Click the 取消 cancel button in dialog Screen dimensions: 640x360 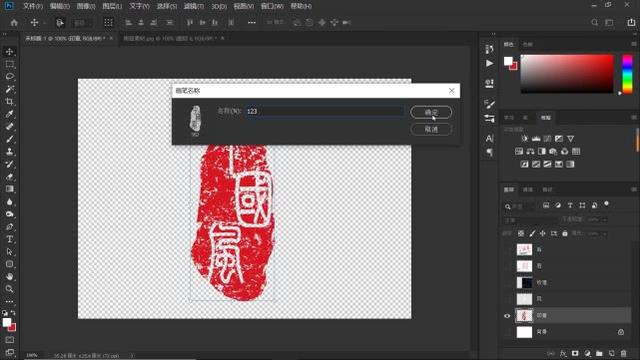click(x=431, y=129)
